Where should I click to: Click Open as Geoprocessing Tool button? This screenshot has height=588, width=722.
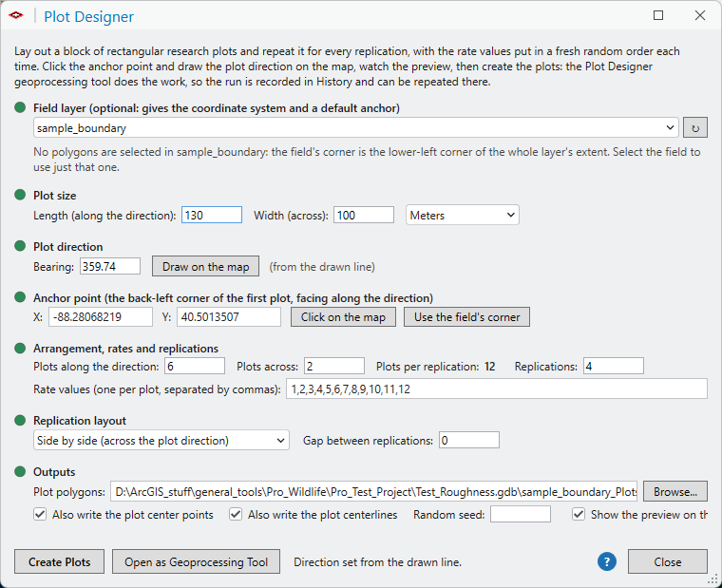tap(196, 561)
